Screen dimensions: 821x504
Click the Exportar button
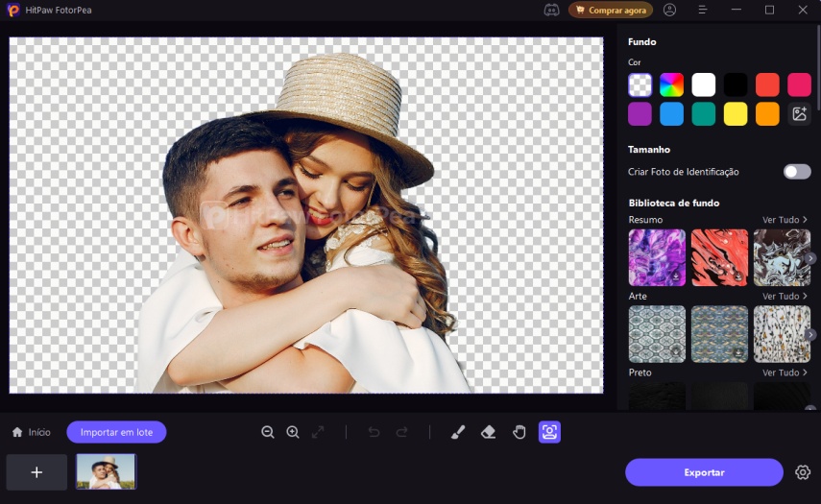704,472
